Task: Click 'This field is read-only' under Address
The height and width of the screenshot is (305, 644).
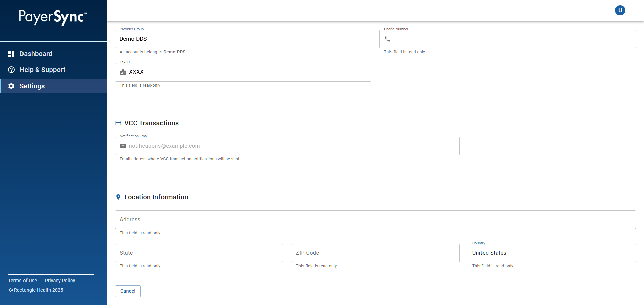Action: [140, 233]
